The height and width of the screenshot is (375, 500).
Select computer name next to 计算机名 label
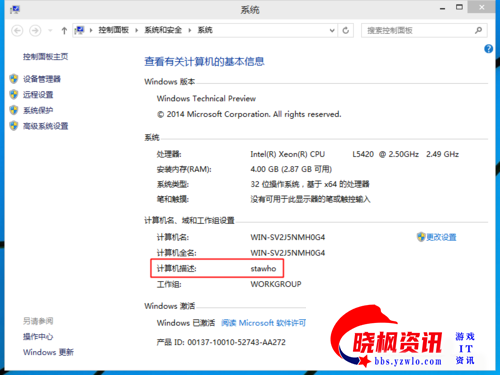[288, 237]
